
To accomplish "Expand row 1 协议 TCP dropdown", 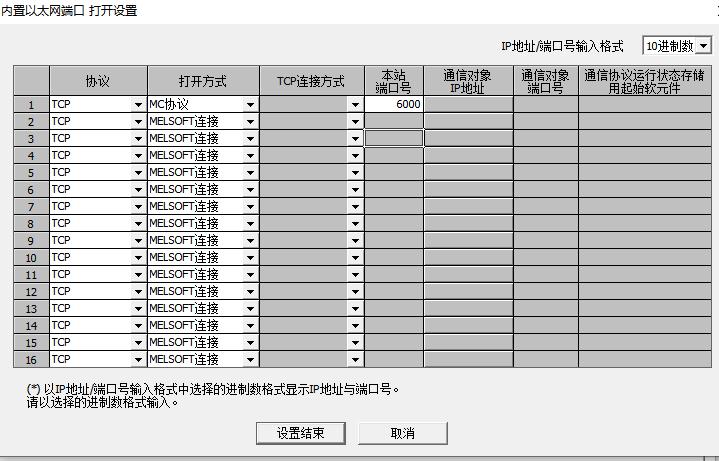I will [138, 104].
